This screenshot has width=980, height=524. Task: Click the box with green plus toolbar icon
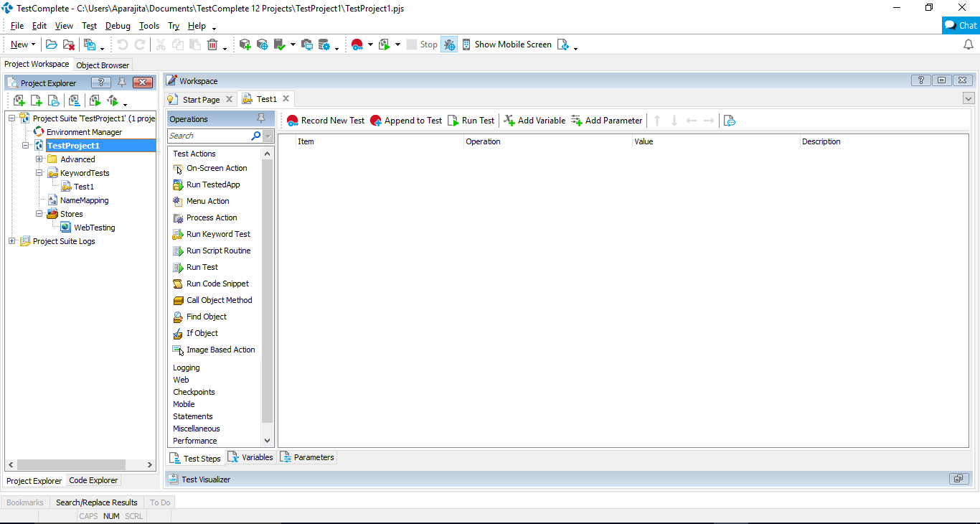pyautogui.click(x=245, y=45)
